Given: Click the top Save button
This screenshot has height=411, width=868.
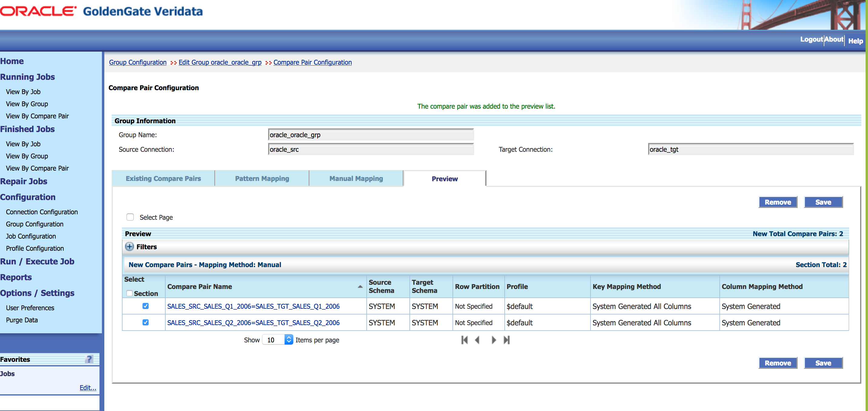Looking at the screenshot, I should (x=823, y=202).
